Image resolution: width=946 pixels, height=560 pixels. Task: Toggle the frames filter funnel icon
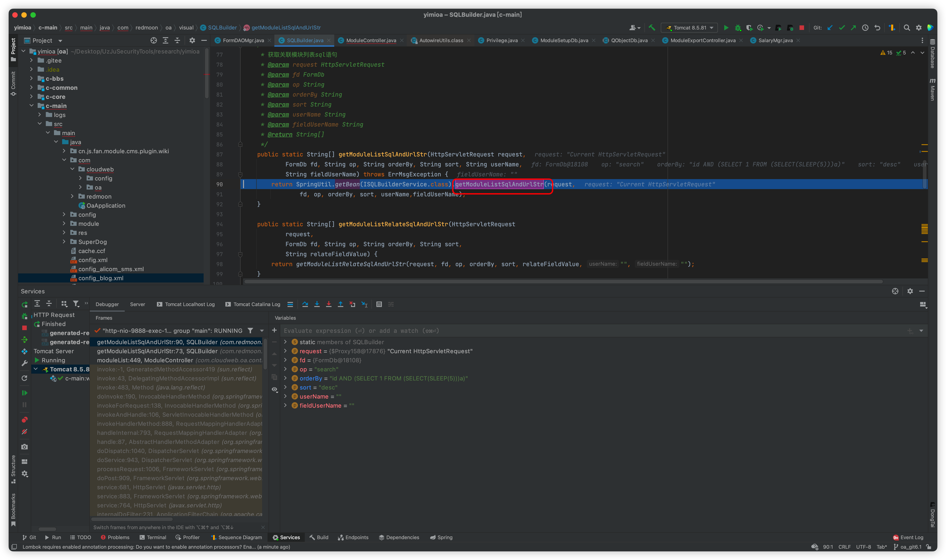click(x=250, y=331)
